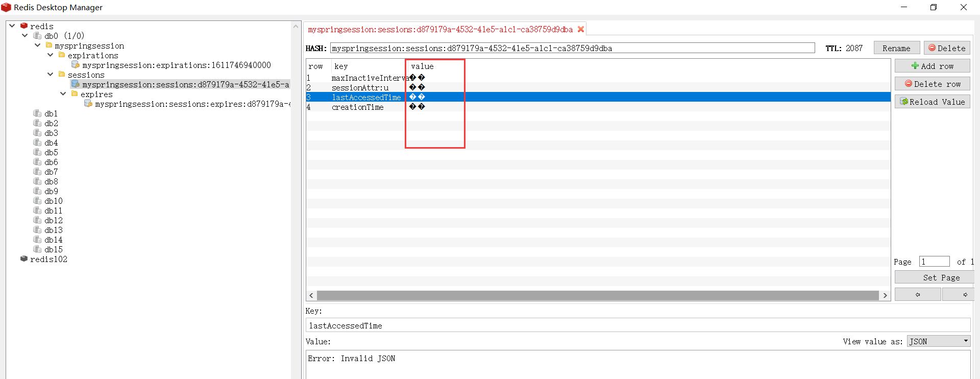Select db10 in the tree
The height and width of the screenshot is (379, 980).
(54, 201)
